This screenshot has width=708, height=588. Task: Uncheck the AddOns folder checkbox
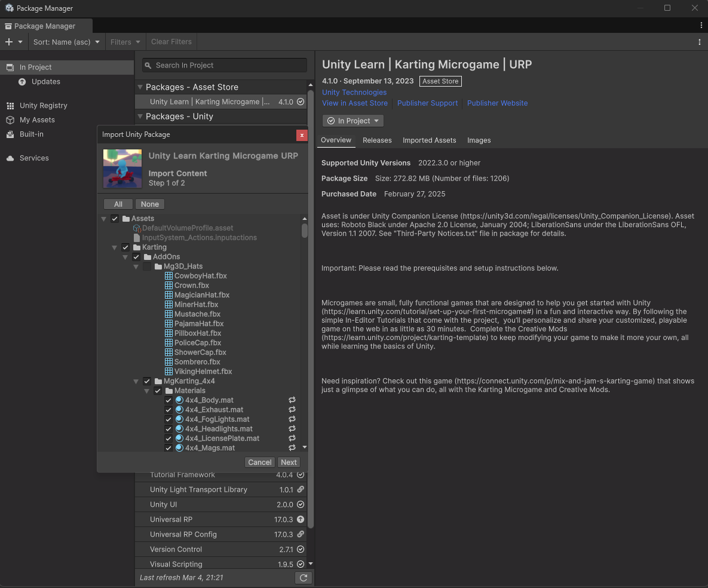(136, 257)
